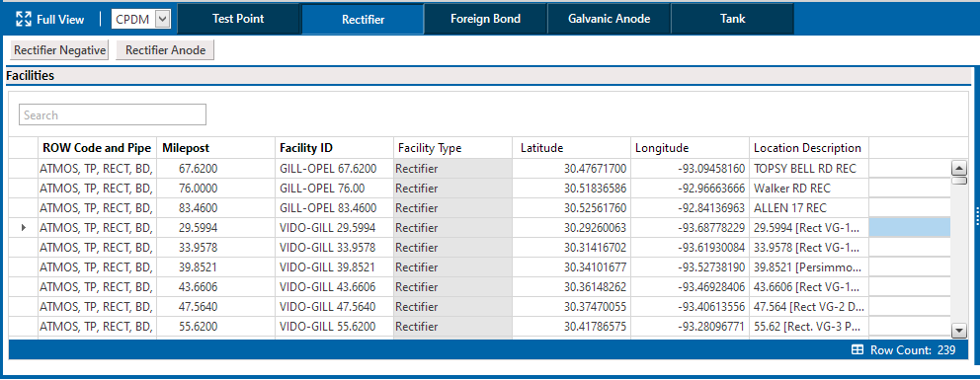980x380 pixels.
Task: Open the Galvanic Anode tab
Action: pos(610,19)
